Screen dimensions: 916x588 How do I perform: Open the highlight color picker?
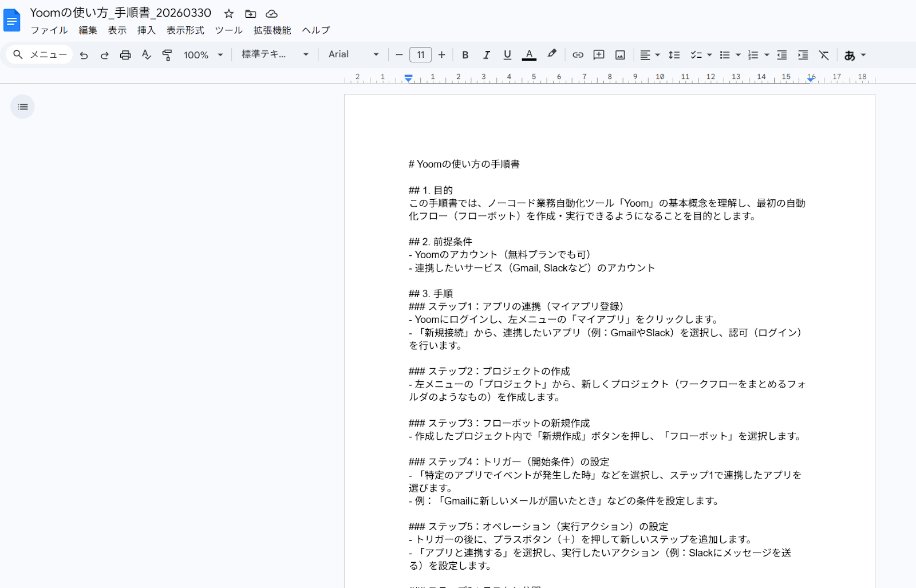pyautogui.click(x=552, y=54)
